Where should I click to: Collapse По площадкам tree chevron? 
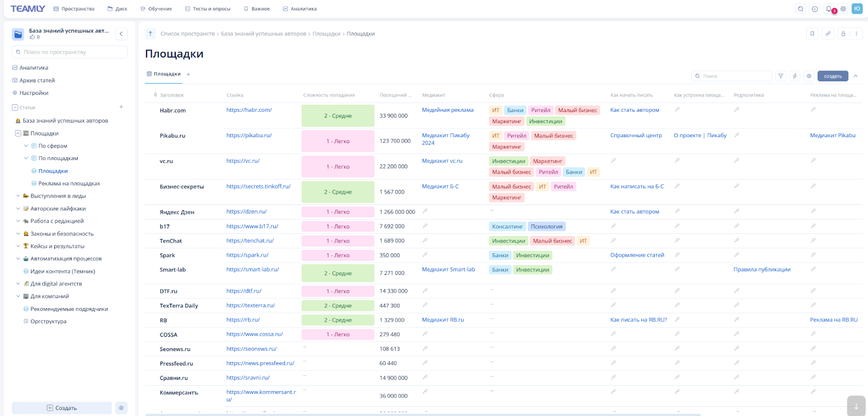point(26,158)
